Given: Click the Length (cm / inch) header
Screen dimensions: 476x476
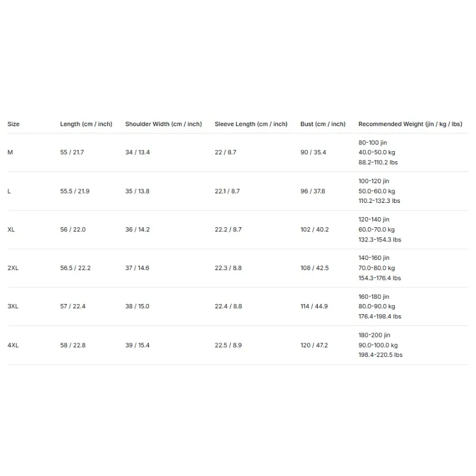Looking at the screenshot, I should (x=86, y=124).
